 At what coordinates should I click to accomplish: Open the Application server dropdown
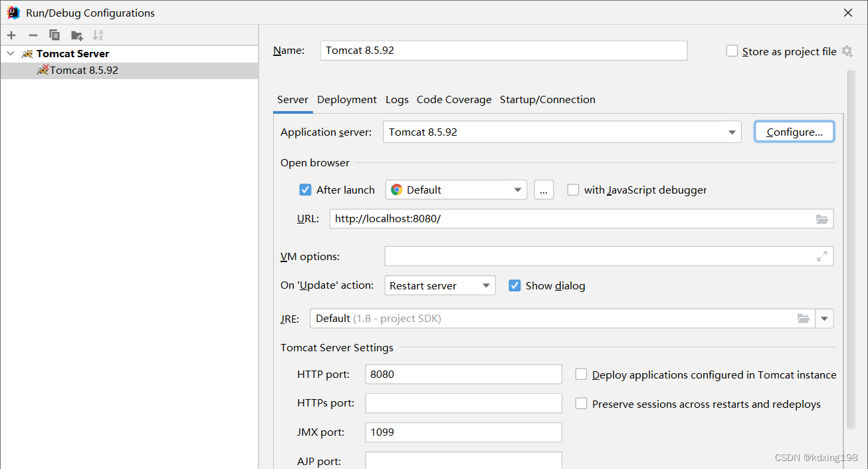(x=732, y=132)
